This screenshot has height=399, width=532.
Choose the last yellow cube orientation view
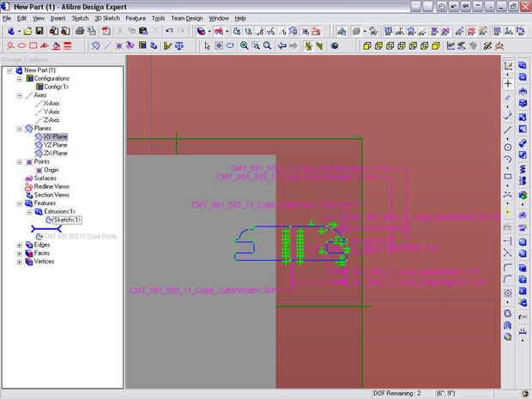click(x=436, y=45)
